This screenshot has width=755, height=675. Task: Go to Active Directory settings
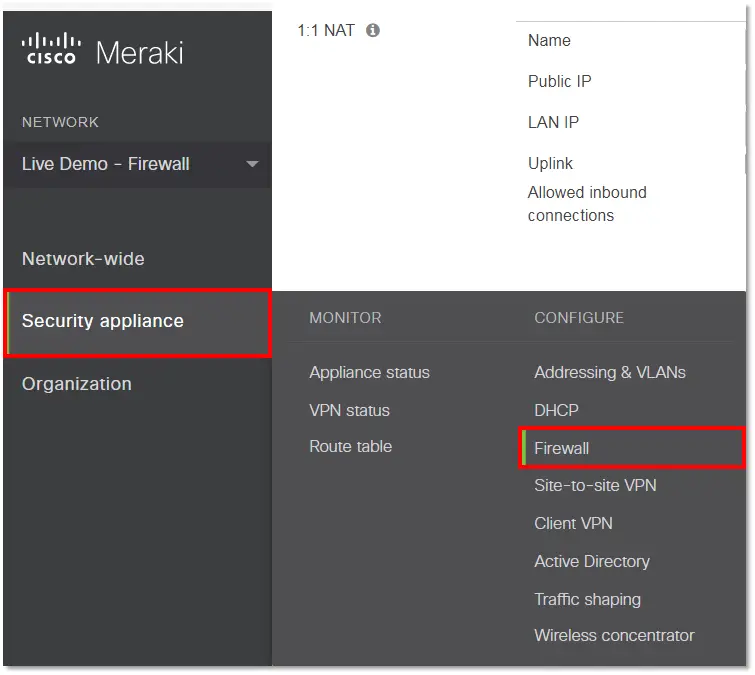click(x=592, y=561)
